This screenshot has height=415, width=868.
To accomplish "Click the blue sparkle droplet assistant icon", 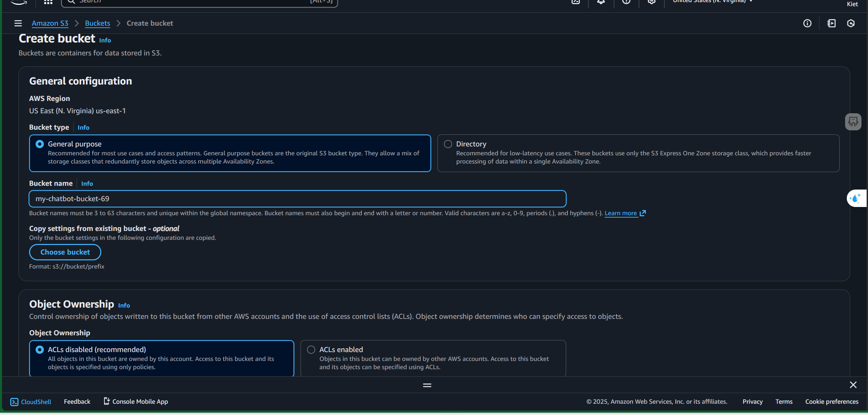I will (x=855, y=198).
